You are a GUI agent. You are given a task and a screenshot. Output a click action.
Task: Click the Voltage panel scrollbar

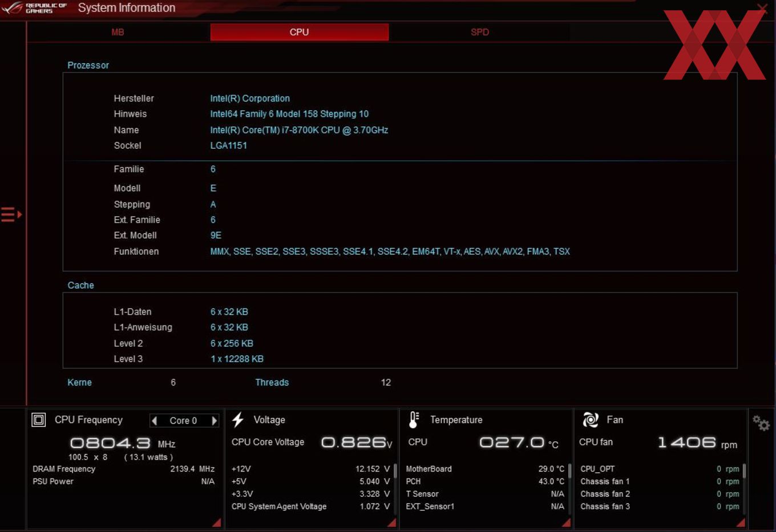pyautogui.click(x=395, y=471)
